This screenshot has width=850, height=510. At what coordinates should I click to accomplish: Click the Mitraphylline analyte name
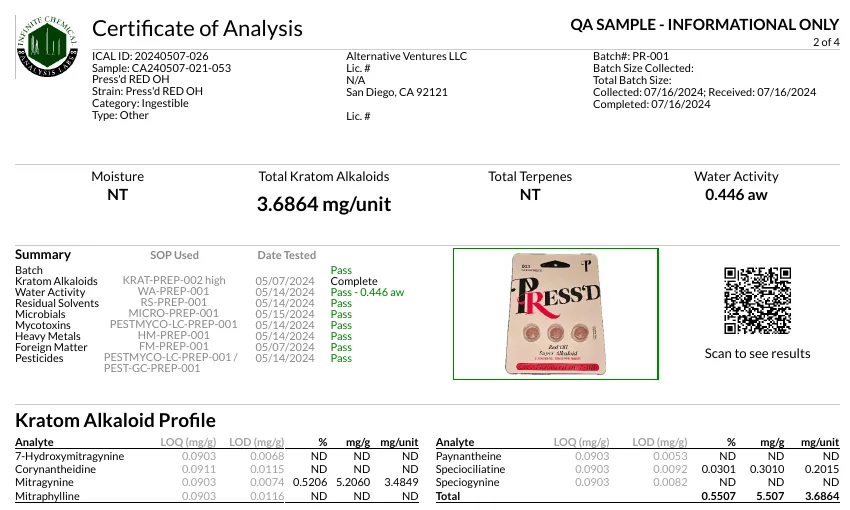(x=47, y=496)
